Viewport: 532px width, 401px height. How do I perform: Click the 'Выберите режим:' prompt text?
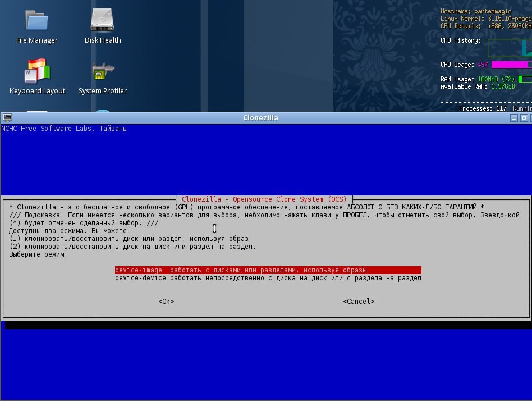[38, 254]
